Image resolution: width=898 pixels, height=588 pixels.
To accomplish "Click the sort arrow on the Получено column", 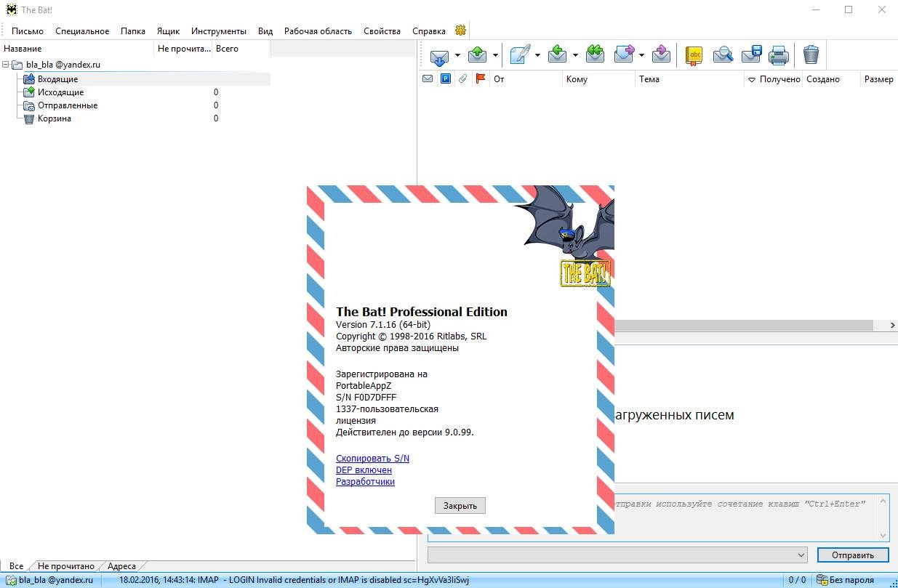I will (752, 80).
